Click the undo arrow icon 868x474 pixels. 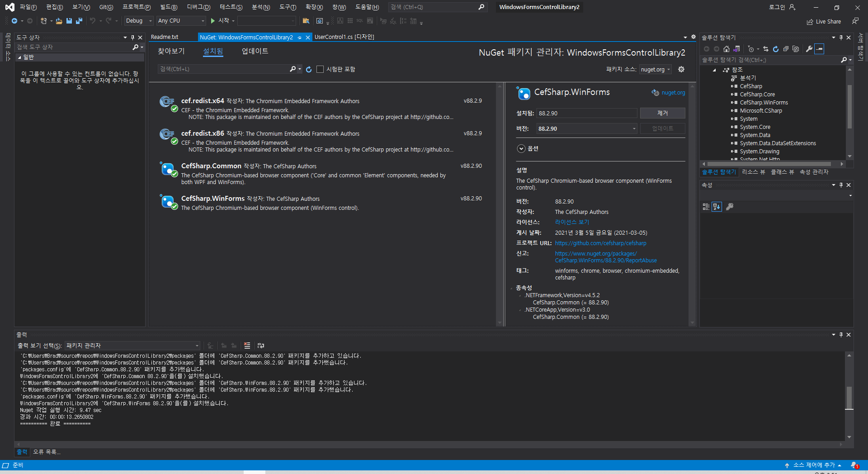click(x=93, y=21)
